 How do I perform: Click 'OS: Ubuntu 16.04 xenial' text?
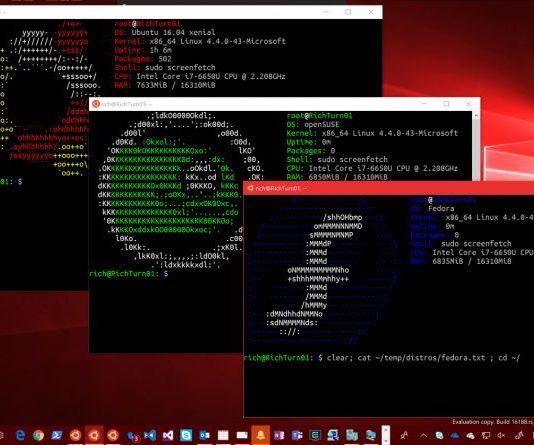click(x=165, y=32)
